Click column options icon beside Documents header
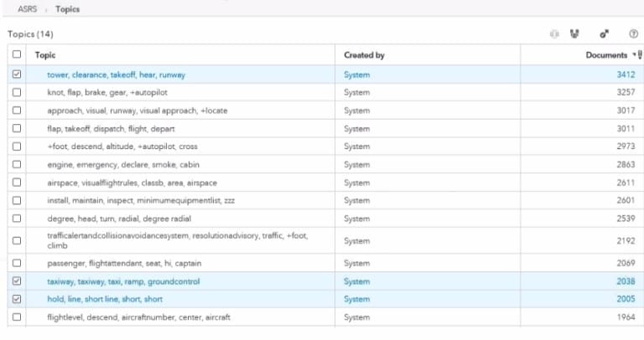Screen dimensions: 644x340 [x=640, y=55]
